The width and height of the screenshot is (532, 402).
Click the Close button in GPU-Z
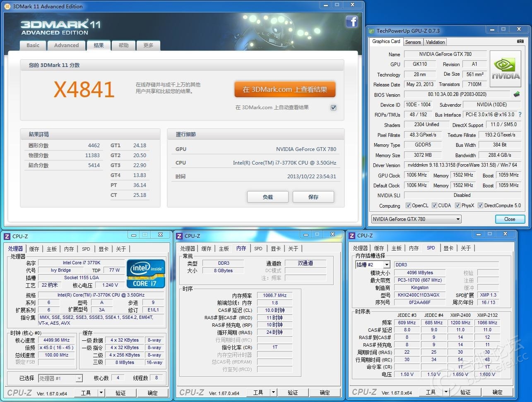point(510,219)
